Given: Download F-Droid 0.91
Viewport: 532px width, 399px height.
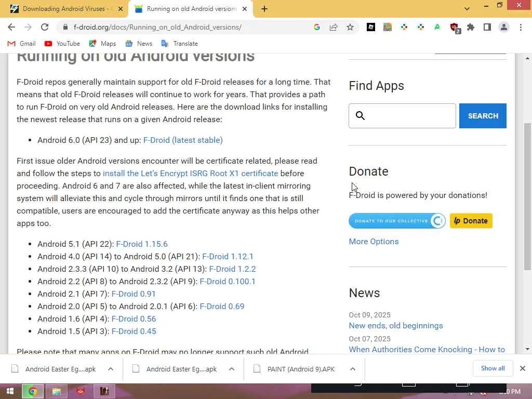Looking at the screenshot, I should coord(134,294).
